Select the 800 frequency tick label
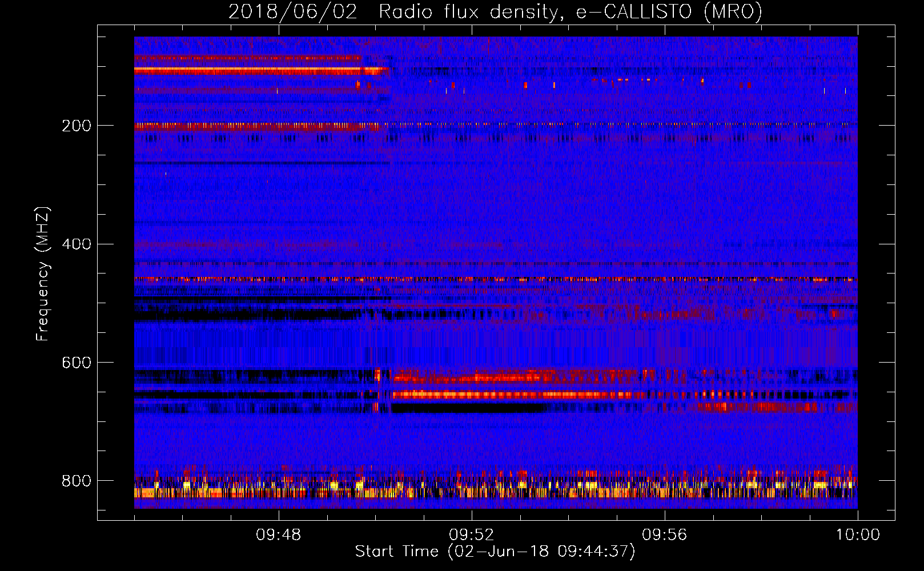 (77, 481)
